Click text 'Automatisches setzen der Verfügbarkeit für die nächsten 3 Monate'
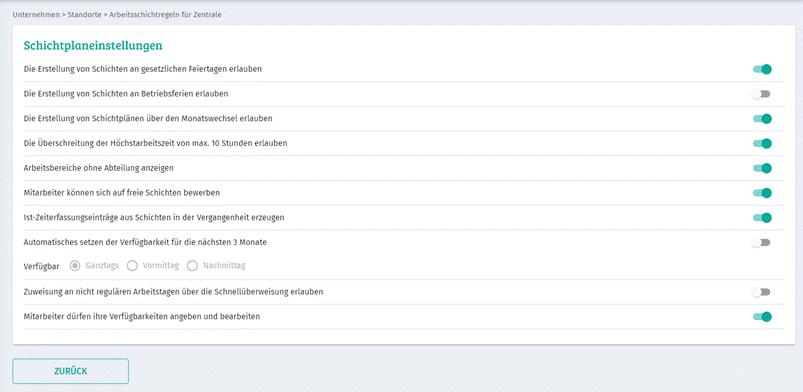 point(145,242)
